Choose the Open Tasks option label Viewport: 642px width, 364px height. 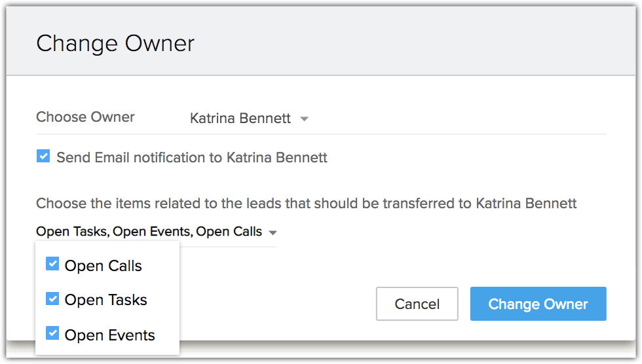pos(105,300)
